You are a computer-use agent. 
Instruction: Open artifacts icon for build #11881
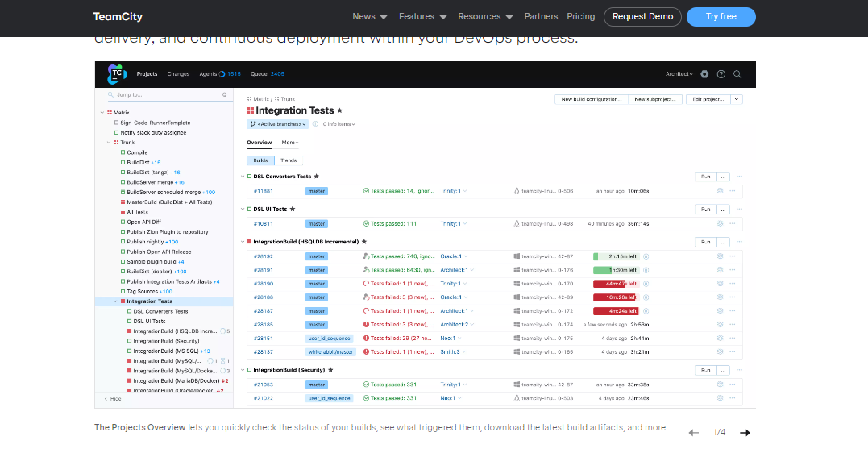(720, 191)
